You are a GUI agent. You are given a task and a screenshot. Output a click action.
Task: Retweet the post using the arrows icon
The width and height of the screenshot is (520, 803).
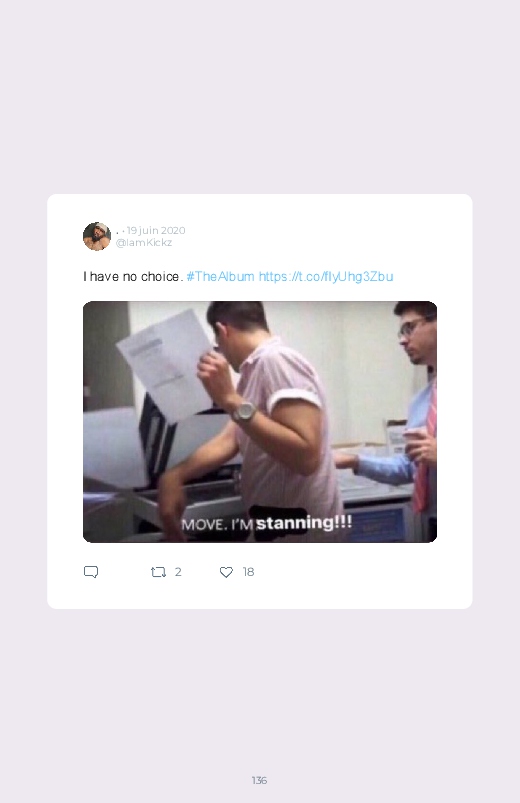point(158,572)
